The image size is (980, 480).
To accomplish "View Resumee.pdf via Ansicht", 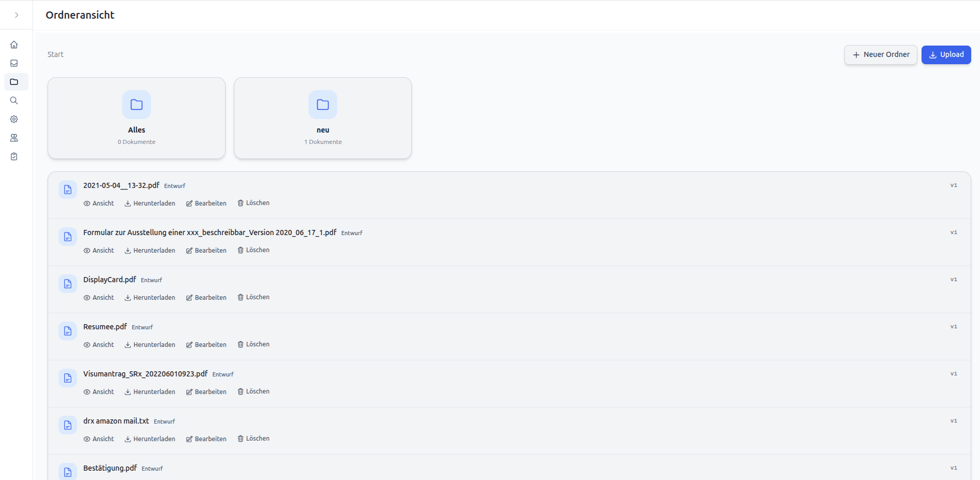I will pyautogui.click(x=99, y=345).
